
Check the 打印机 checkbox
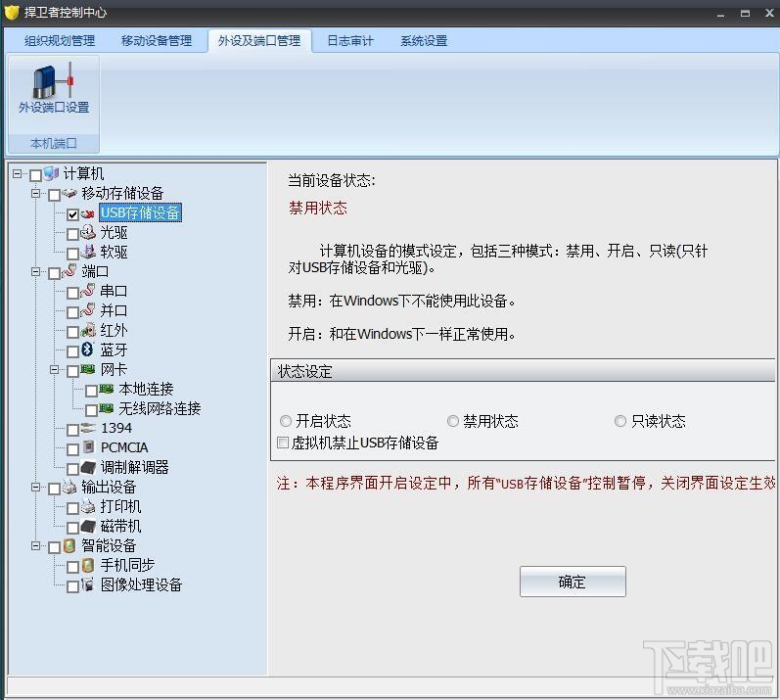(x=72, y=508)
